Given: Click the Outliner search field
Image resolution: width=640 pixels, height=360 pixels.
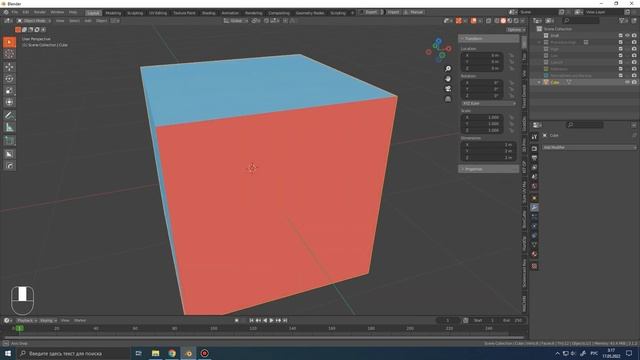Looking at the screenshot, I should pyautogui.click(x=581, y=20).
